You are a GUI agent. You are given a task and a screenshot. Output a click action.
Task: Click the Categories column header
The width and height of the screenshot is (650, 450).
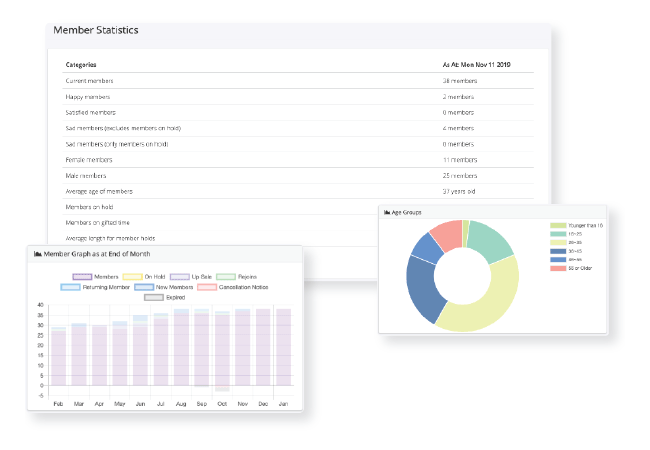[x=81, y=65]
